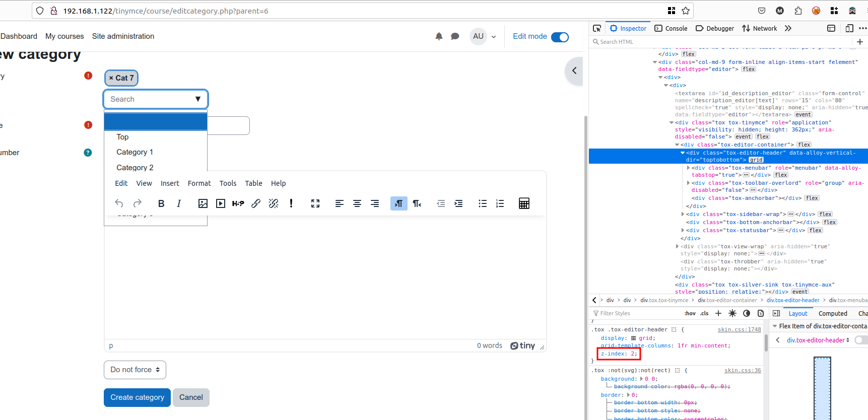This screenshot has width=868, height=420.
Task: Open the editor Table menu
Action: pos(253,183)
